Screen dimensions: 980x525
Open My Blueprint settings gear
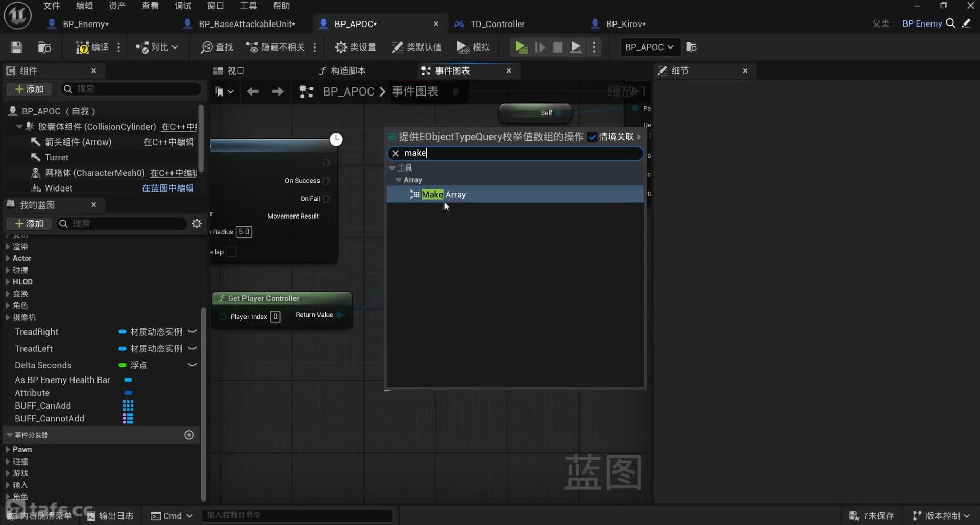(x=197, y=224)
